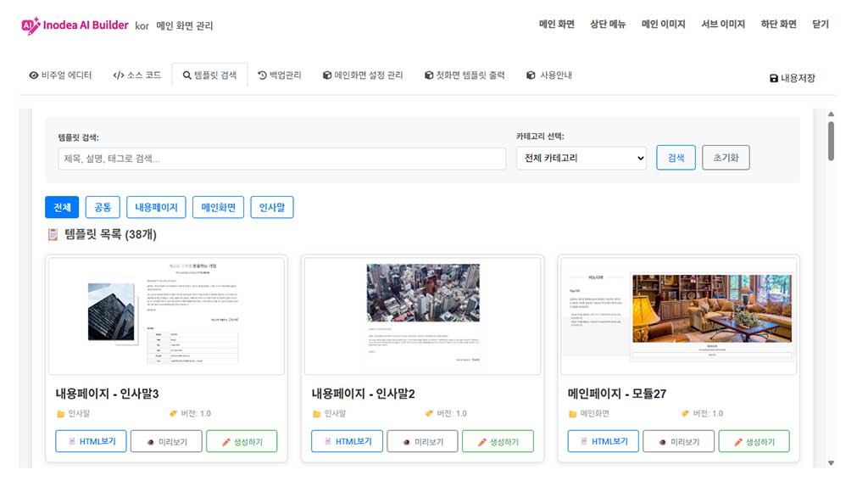Open the 비주얼 에디터 tab
The height and width of the screenshot is (481, 868).
click(x=60, y=76)
